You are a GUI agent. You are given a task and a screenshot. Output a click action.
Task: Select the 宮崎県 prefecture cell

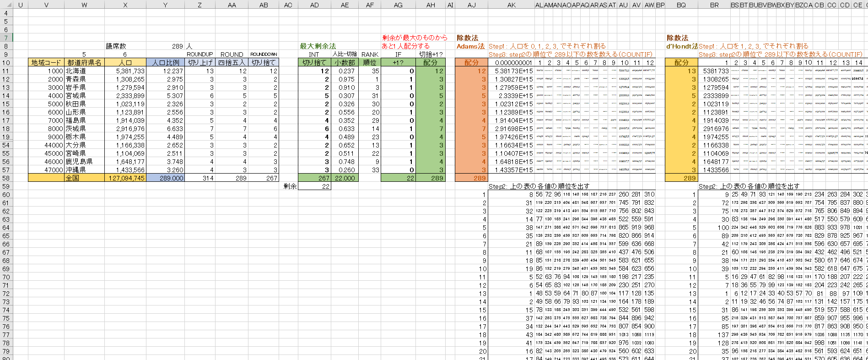(x=84, y=153)
